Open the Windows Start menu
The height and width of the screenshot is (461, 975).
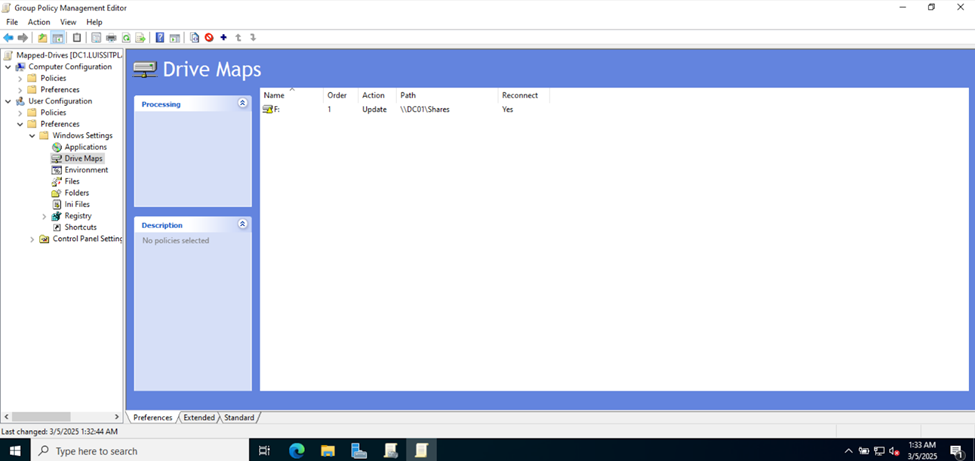15,450
